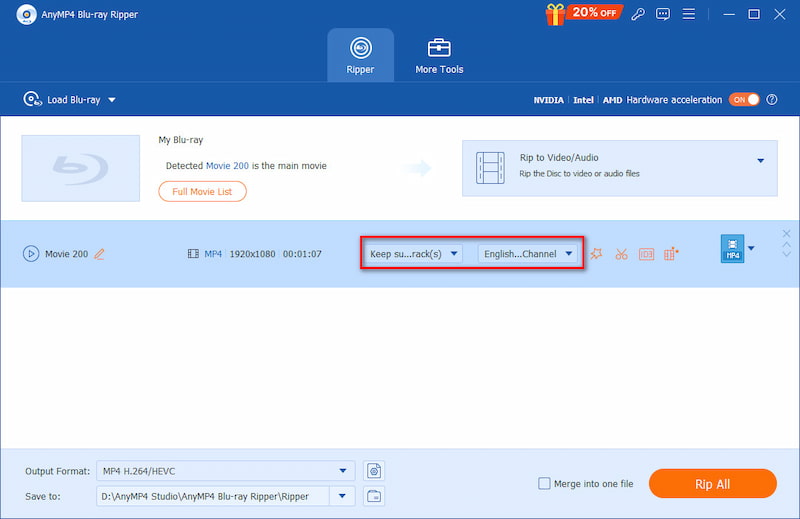Rename Movie 200 with pencil icon
800x519 pixels.
tap(99, 254)
